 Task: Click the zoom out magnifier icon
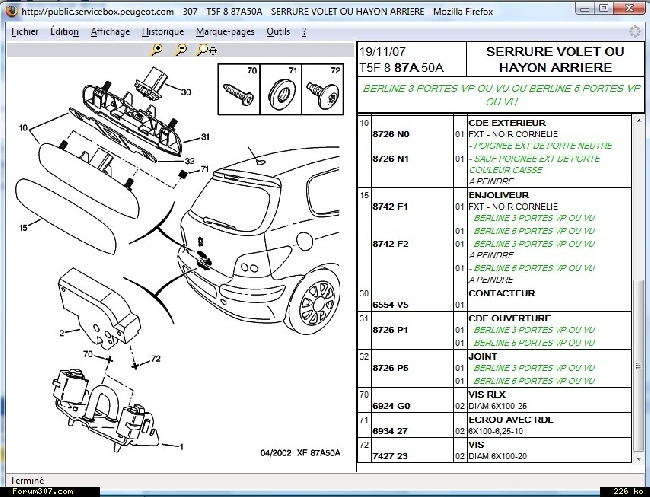tap(181, 50)
